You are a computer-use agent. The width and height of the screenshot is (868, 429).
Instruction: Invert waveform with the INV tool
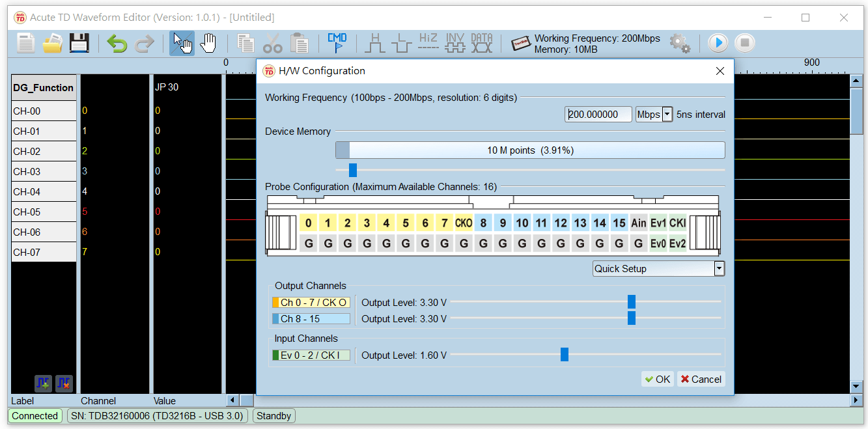(x=455, y=42)
